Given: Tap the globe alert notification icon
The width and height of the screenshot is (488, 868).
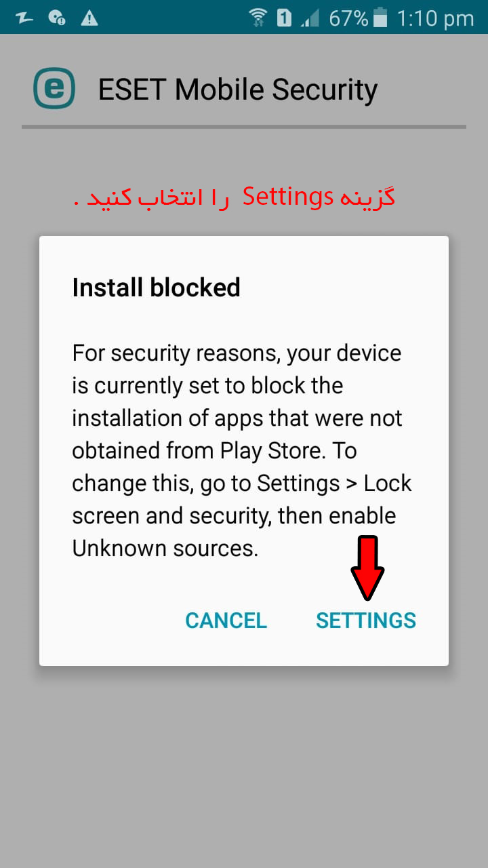Looking at the screenshot, I should [57, 18].
